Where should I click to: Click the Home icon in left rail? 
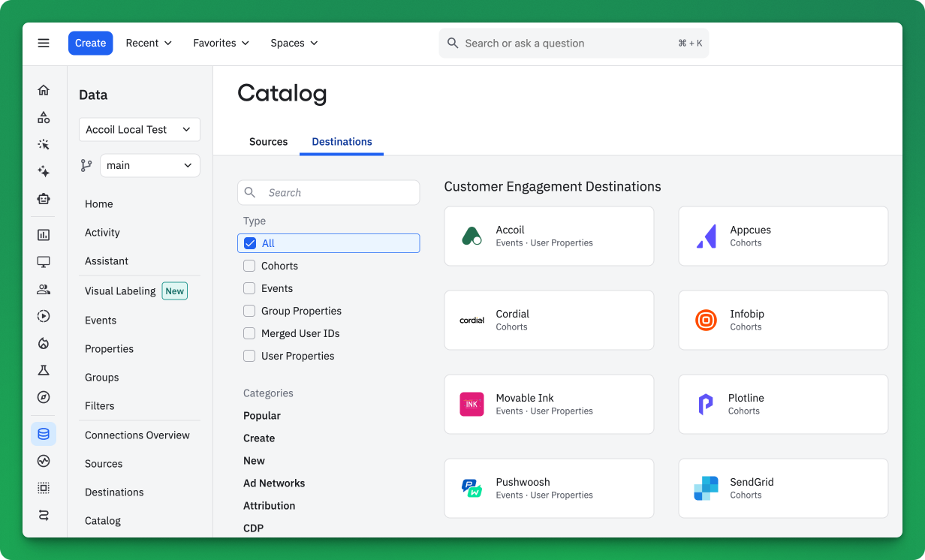(x=44, y=90)
